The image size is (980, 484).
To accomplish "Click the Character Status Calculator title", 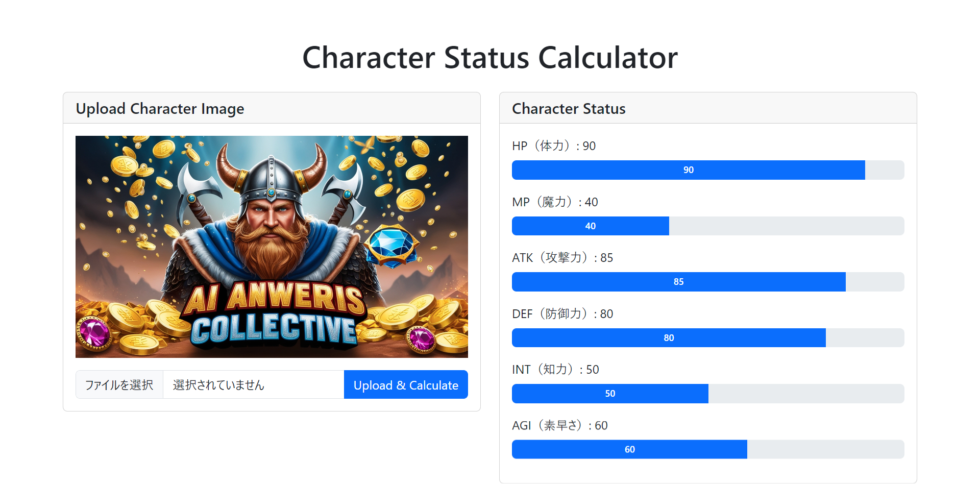I will pyautogui.click(x=489, y=57).
